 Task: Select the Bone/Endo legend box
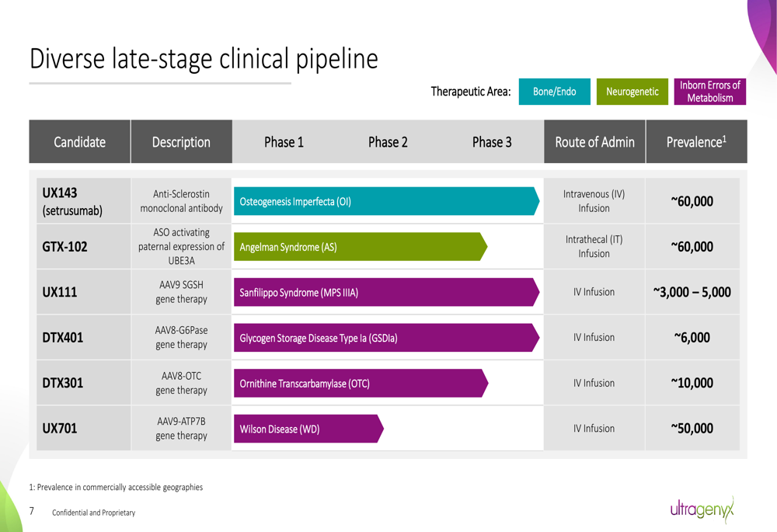[555, 92]
